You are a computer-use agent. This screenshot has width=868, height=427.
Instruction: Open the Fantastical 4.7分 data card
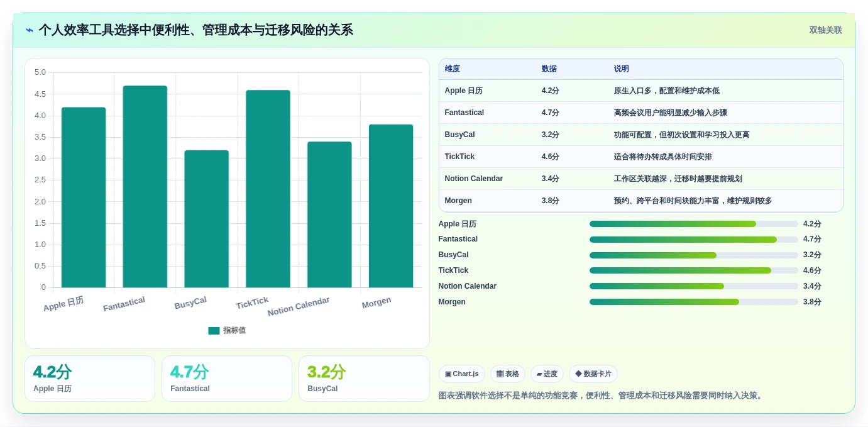(227, 379)
